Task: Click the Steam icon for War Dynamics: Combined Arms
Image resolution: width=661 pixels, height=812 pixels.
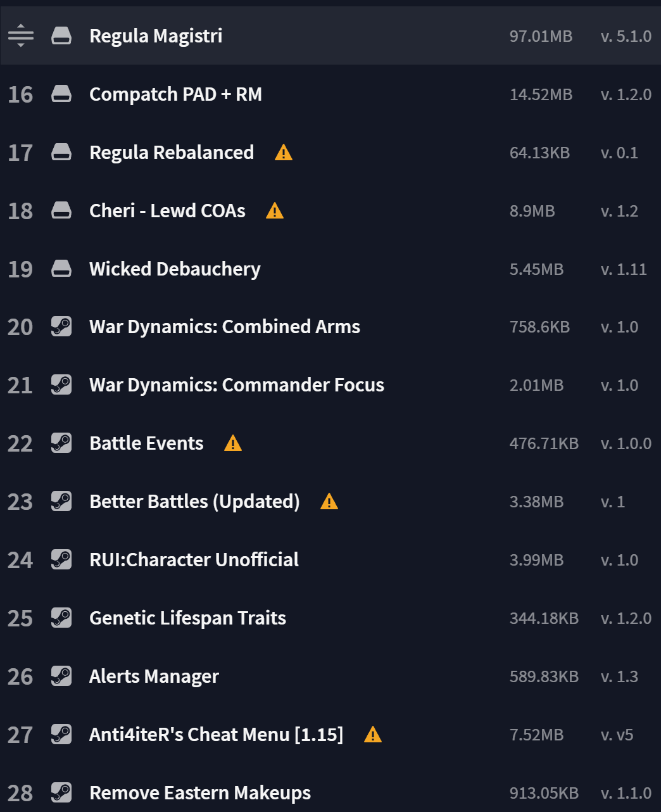Action: click(x=61, y=327)
